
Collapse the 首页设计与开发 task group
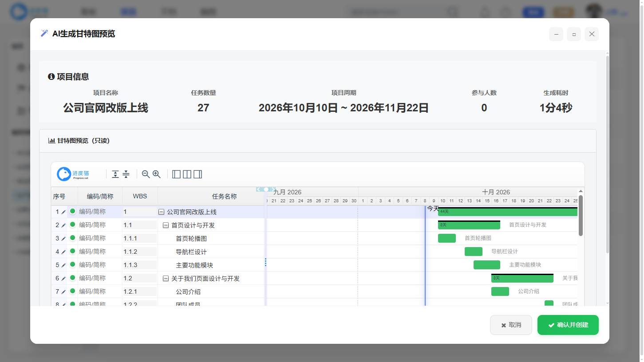click(x=166, y=225)
